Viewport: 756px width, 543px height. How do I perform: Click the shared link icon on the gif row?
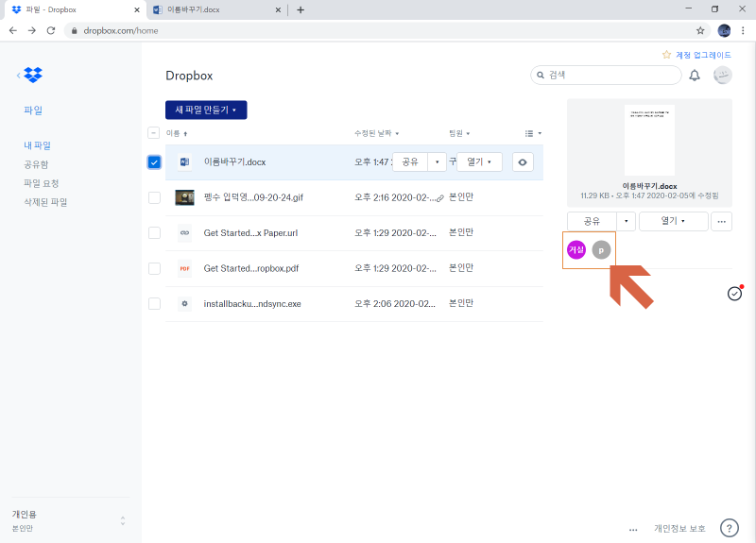440,198
